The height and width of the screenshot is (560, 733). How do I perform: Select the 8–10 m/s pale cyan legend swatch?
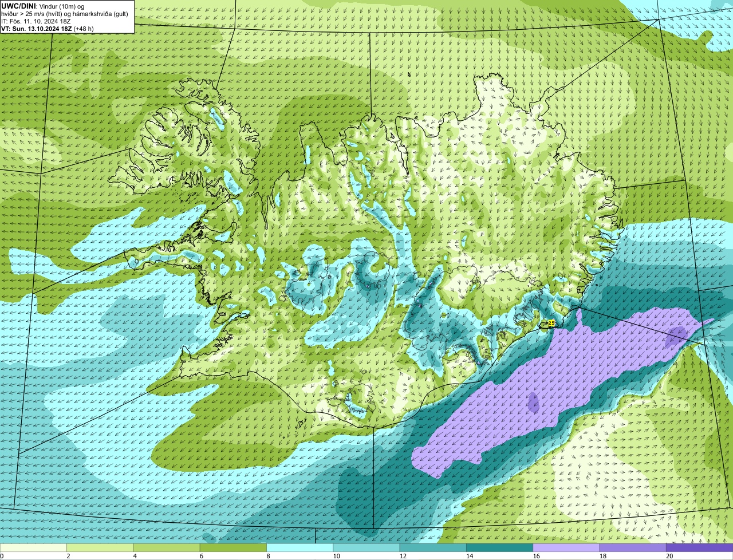click(x=299, y=548)
